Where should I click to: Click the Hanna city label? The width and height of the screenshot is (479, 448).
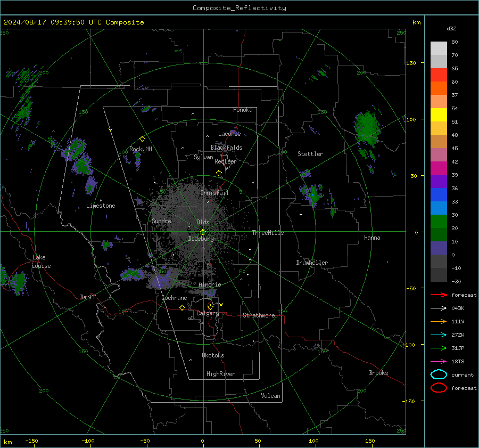tap(372, 238)
